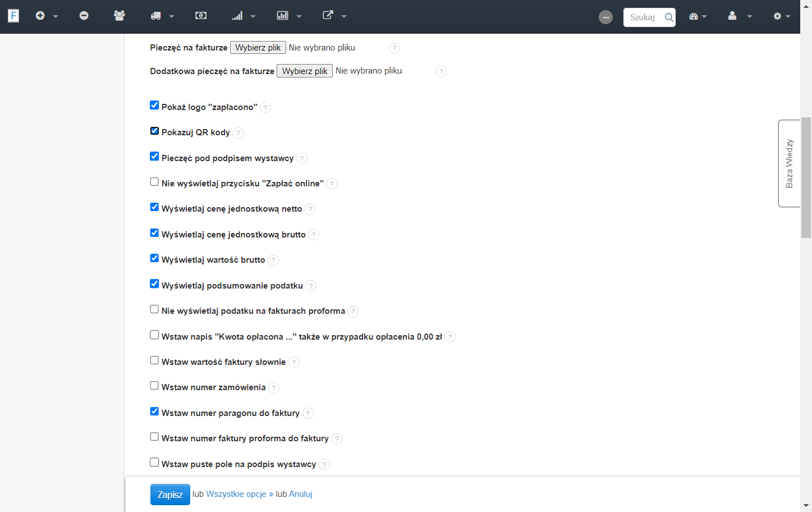Toggle Pokazuj QR kody checkbox
The image size is (812, 512).
click(x=154, y=131)
